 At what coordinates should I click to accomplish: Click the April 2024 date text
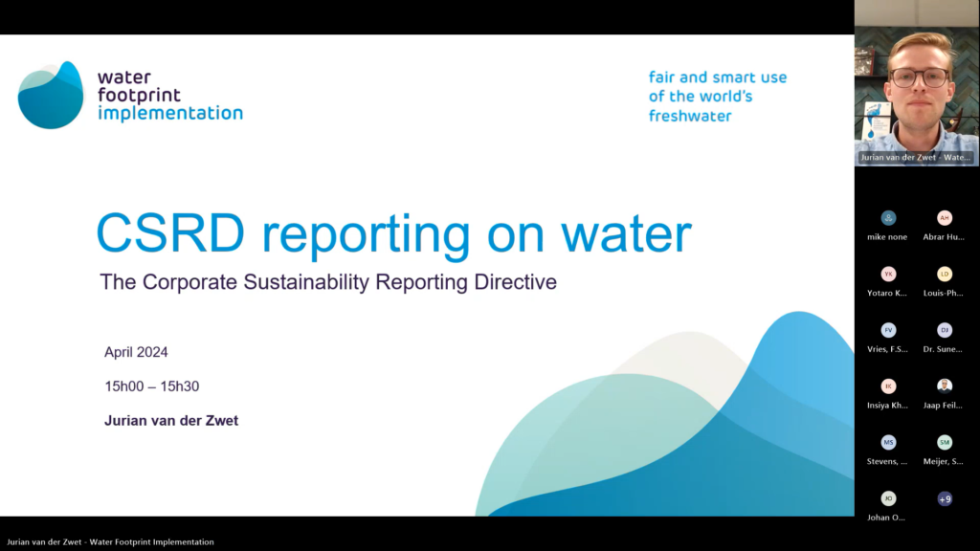click(135, 352)
